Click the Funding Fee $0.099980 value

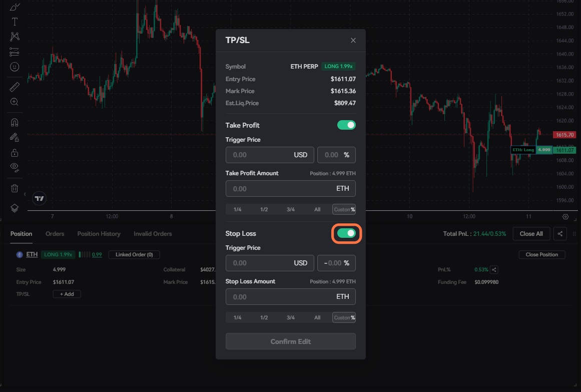tap(486, 282)
